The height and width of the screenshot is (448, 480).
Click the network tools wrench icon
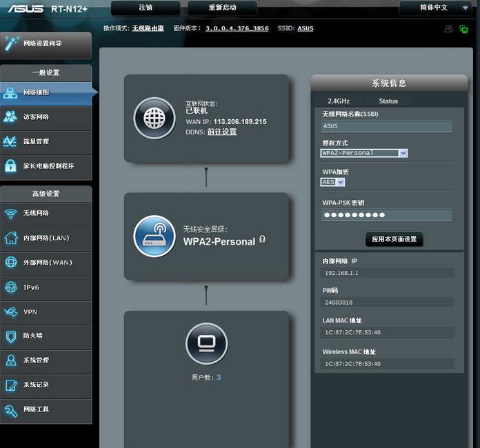11,411
